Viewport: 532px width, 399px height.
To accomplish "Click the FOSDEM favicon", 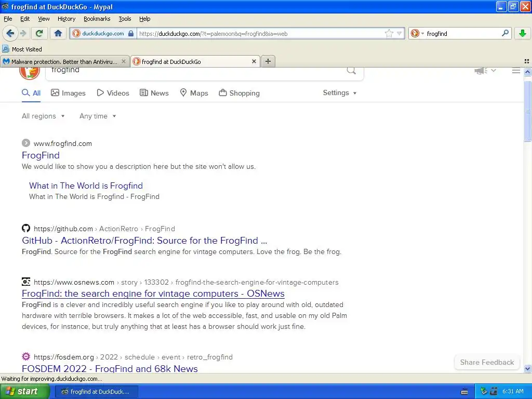I will click(26, 356).
